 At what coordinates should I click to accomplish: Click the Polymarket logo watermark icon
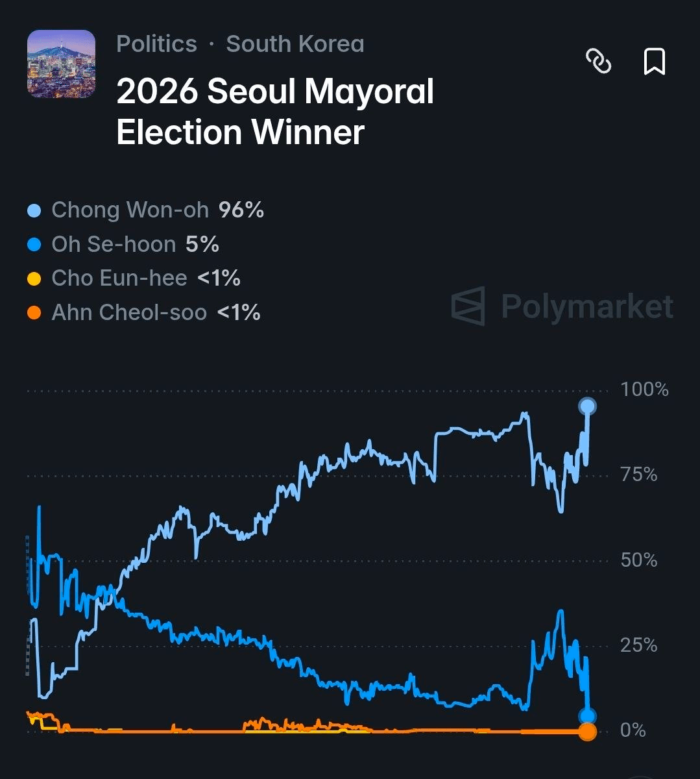[468, 305]
